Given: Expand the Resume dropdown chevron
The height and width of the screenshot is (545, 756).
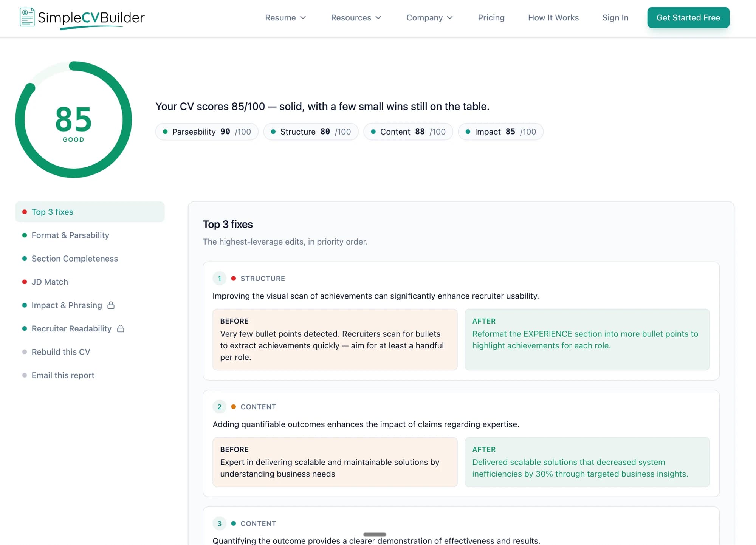Looking at the screenshot, I should (x=303, y=18).
